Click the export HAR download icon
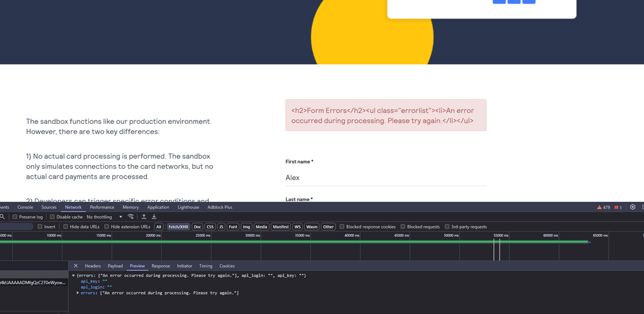 [x=154, y=217]
